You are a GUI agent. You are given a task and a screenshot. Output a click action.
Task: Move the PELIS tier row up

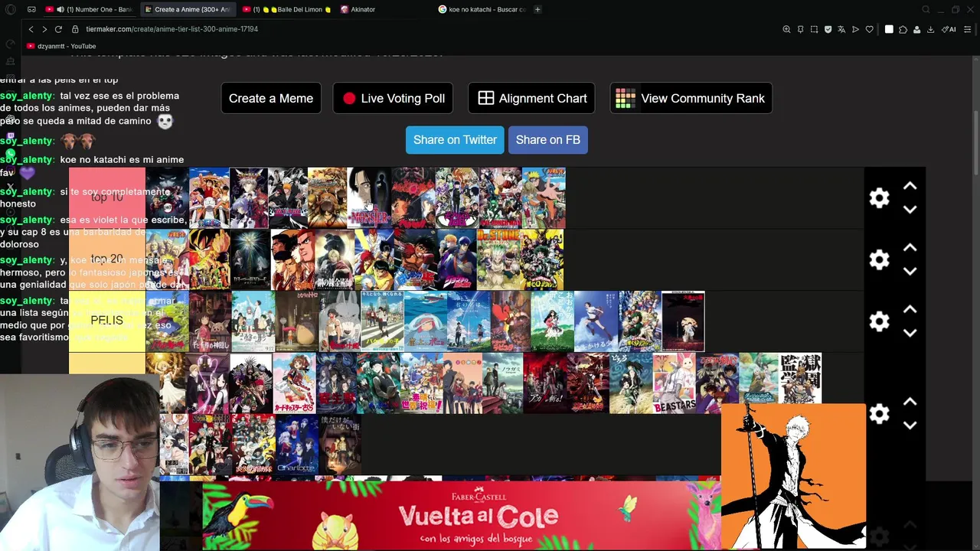910,309
